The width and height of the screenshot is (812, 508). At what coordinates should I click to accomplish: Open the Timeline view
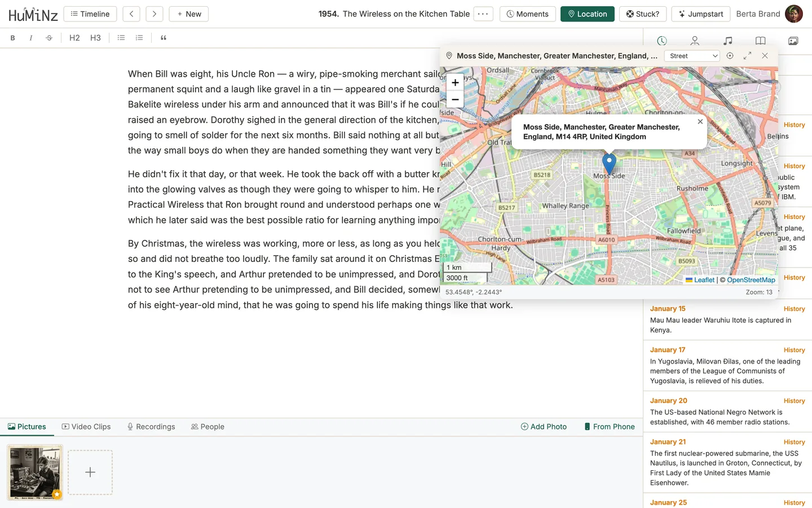coord(90,14)
